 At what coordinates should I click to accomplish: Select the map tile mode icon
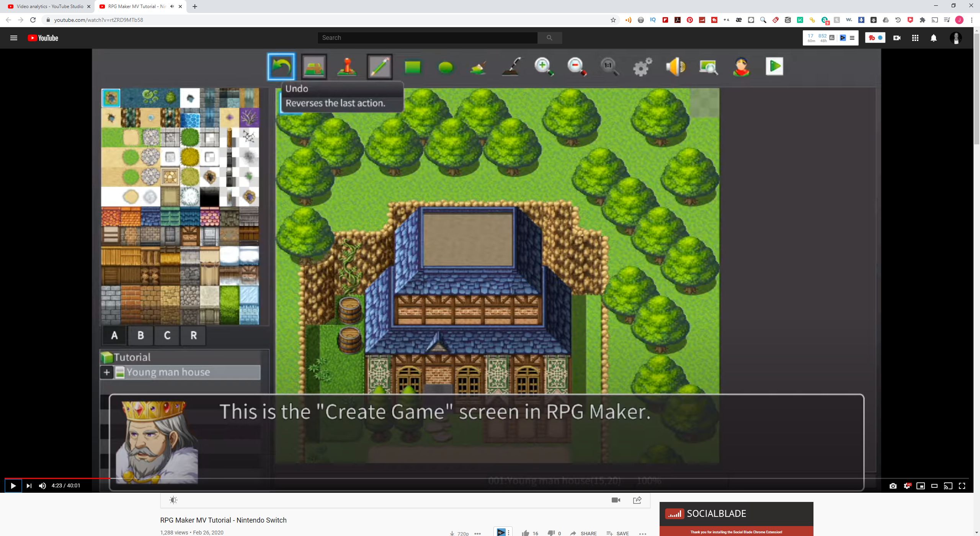coord(314,67)
